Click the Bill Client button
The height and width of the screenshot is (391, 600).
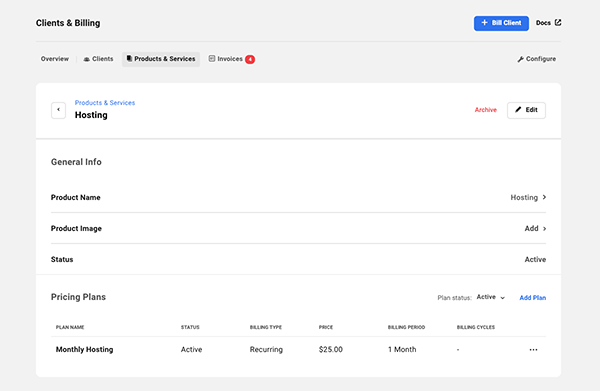501,23
